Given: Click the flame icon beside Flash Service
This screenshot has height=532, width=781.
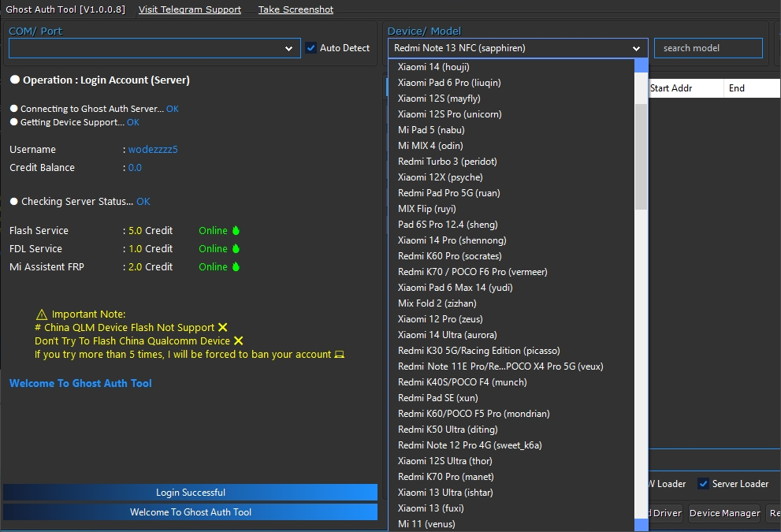Looking at the screenshot, I should 236,231.
